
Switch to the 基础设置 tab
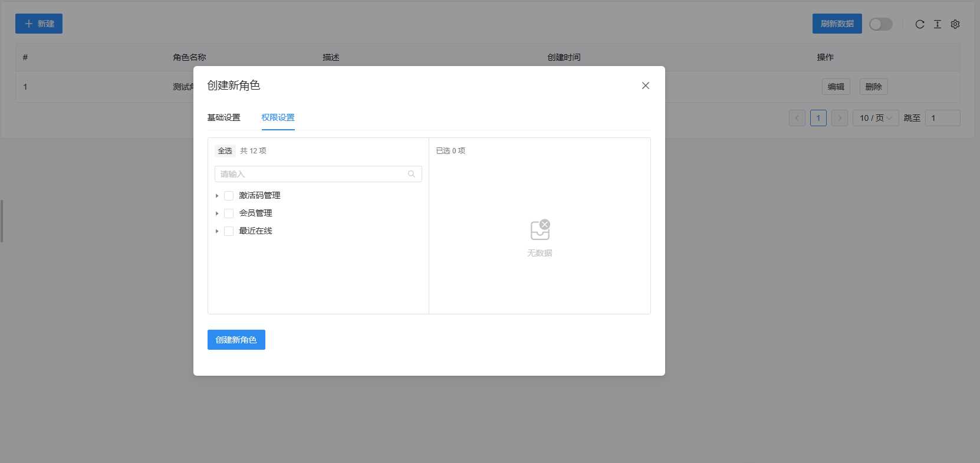[223, 117]
